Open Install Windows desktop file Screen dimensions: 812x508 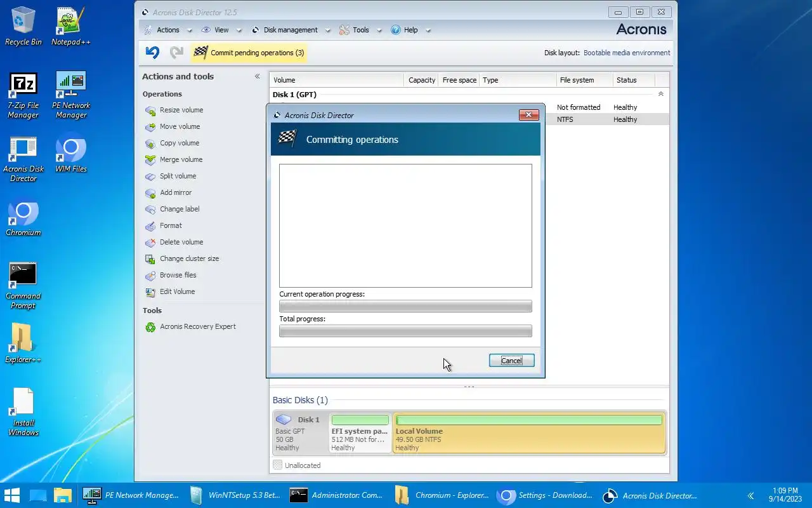click(x=23, y=411)
